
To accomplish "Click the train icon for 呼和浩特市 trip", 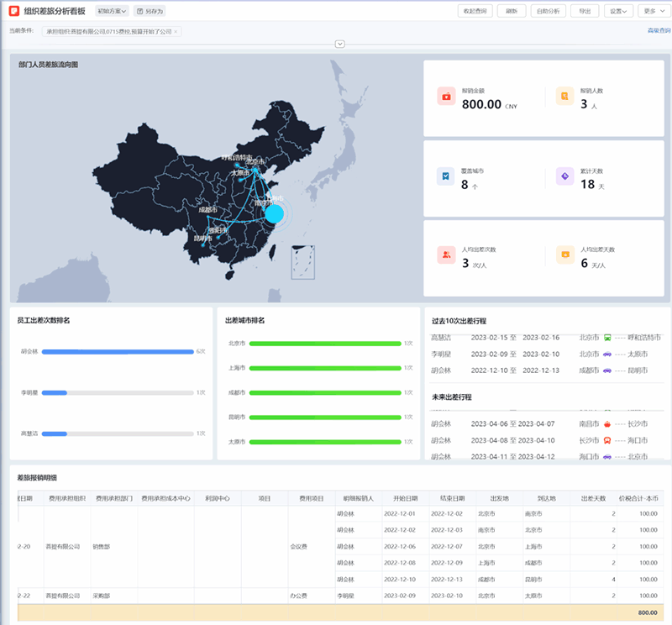I will pos(607,337).
